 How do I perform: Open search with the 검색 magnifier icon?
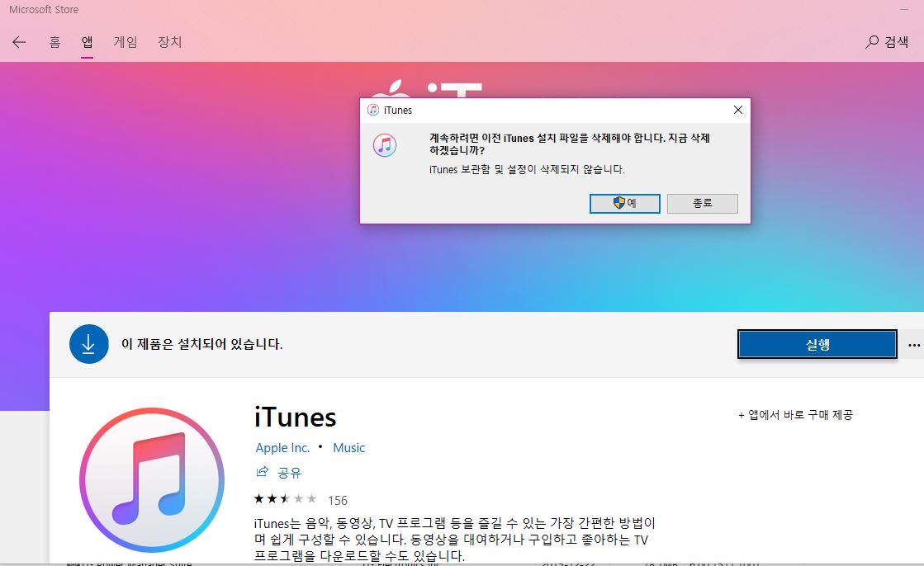[872, 42]
